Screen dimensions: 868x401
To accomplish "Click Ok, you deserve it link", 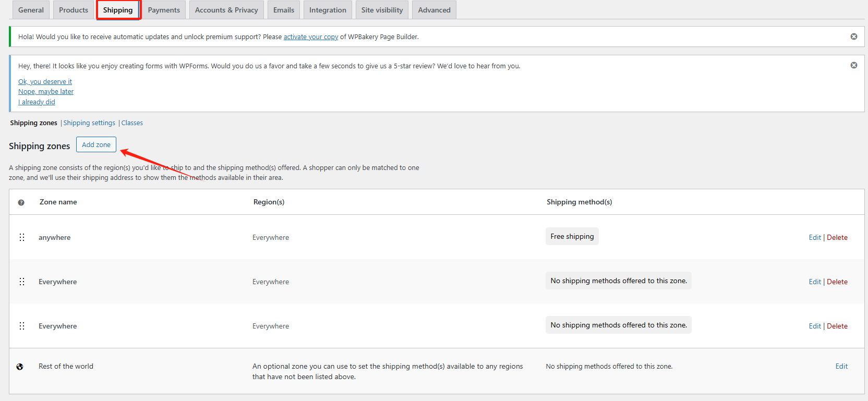I will (x=45, y=82).
